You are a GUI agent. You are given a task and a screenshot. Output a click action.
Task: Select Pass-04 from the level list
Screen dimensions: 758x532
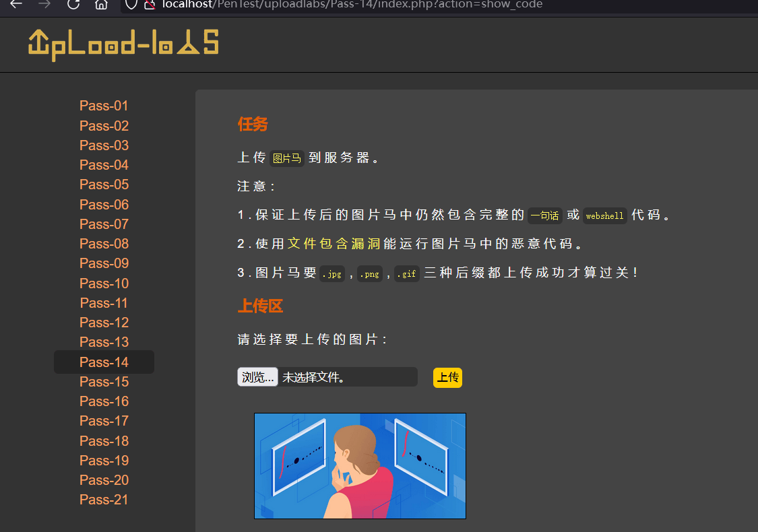tap(104, 165)
